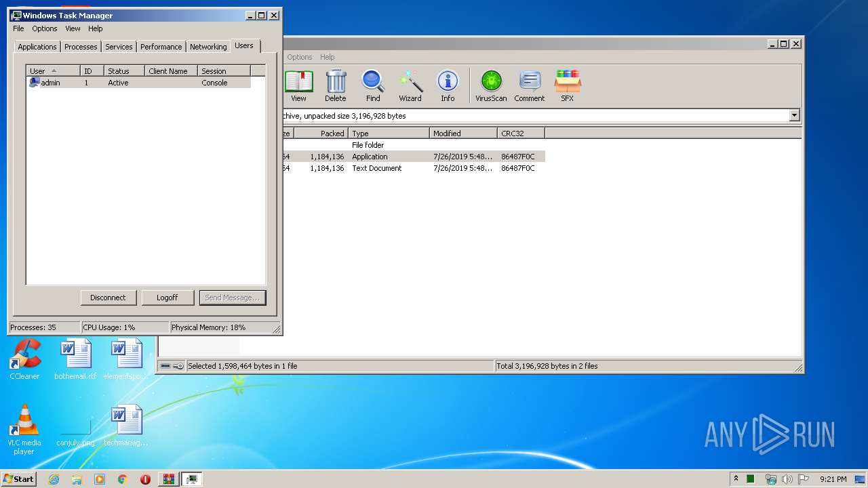Select the admin user row
The width and height of the screenshot is (868, 488).
click(x=138, y=83)
